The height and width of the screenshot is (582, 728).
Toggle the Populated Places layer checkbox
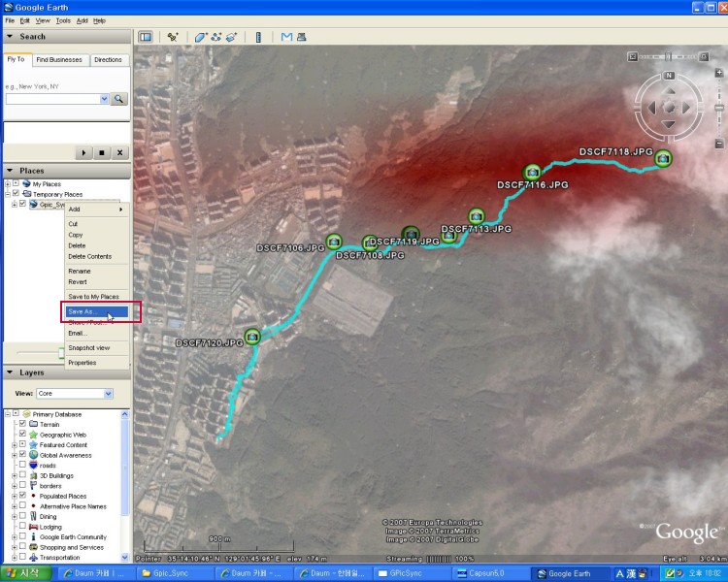[x=22, y=496]
